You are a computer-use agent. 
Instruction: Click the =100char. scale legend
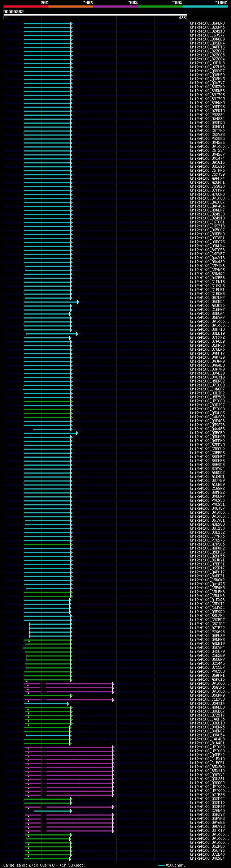pyautogui.click(x=172, y=865)
